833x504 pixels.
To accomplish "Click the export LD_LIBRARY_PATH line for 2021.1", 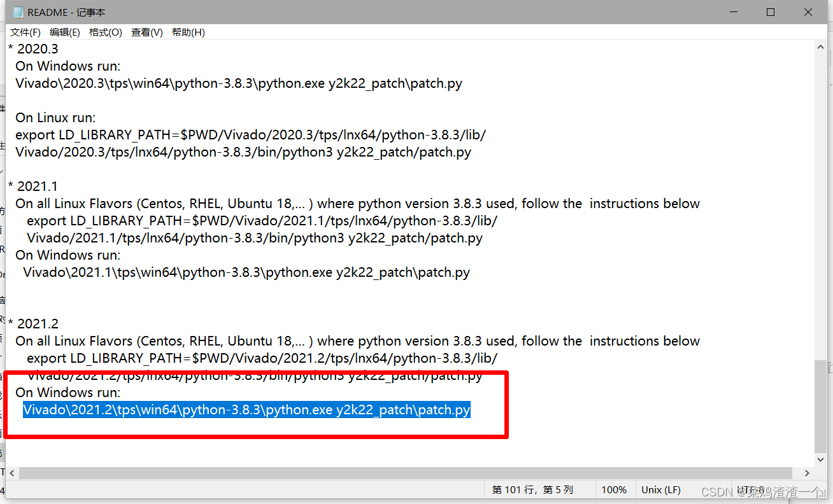I will click(x=262, y=221).
